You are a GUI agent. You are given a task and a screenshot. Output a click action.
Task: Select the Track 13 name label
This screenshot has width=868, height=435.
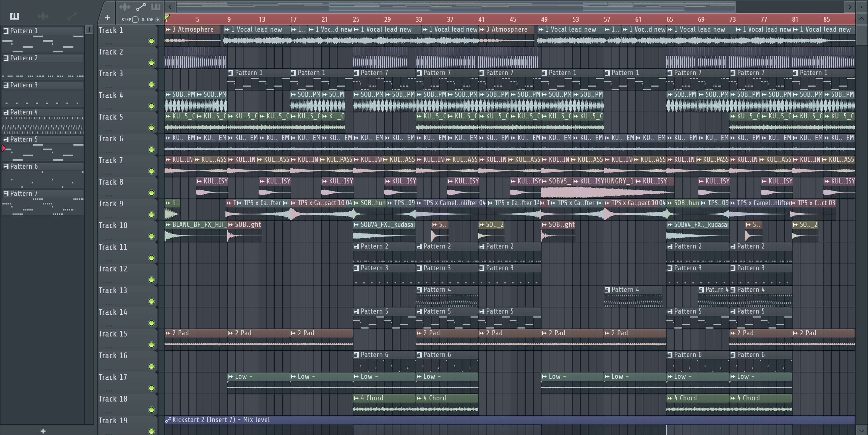click(113, 290)
